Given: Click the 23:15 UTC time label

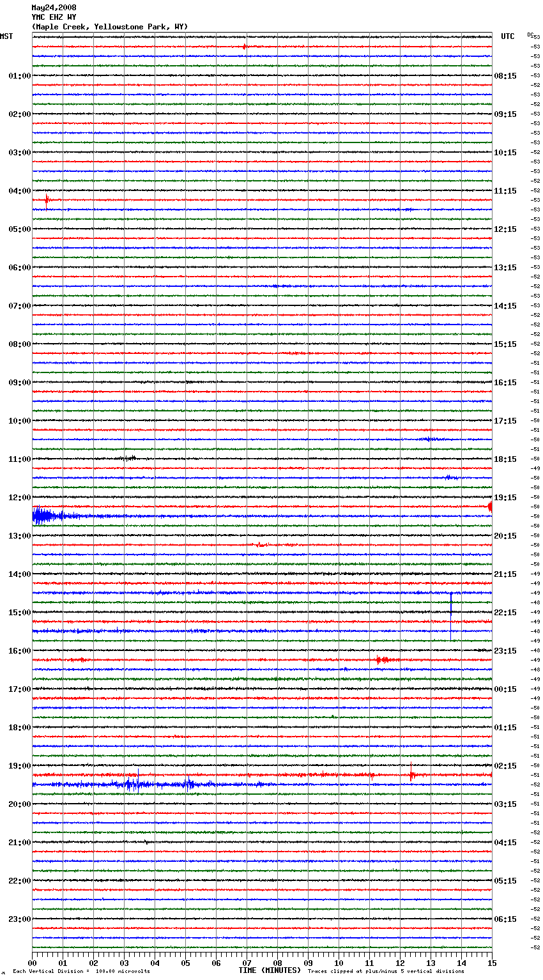Looking at the screenshot, I should tap(505, 651).
